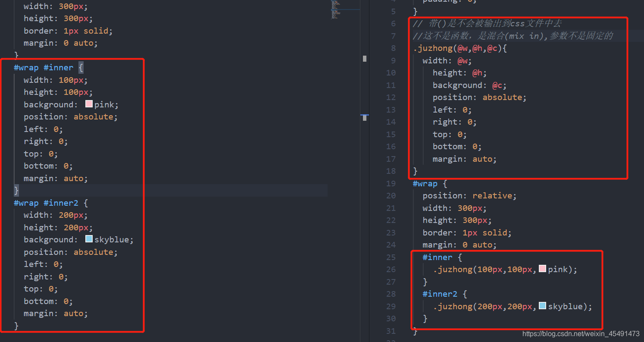Click line number 19 in the gutter
The height and width of the screenshot is (342, 644).
click(x=391, y=184)
